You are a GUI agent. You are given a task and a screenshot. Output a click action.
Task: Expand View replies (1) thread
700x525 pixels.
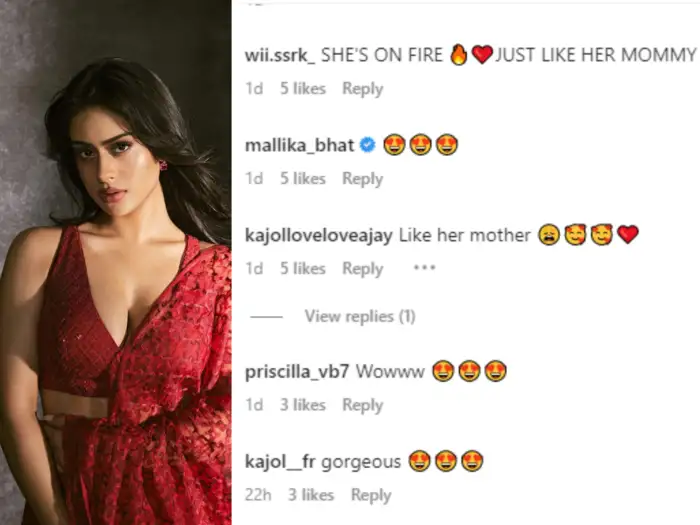[x=359, y=316]
